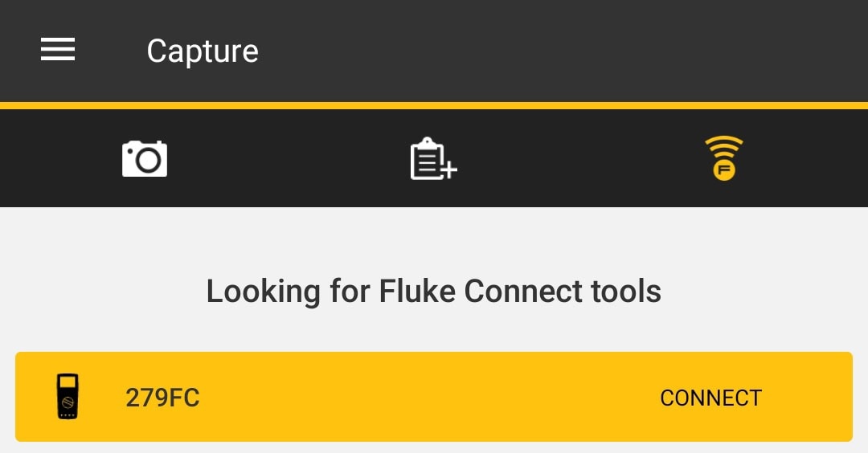
Task: Click the Capture screen title
Action: tap(203, 51)
